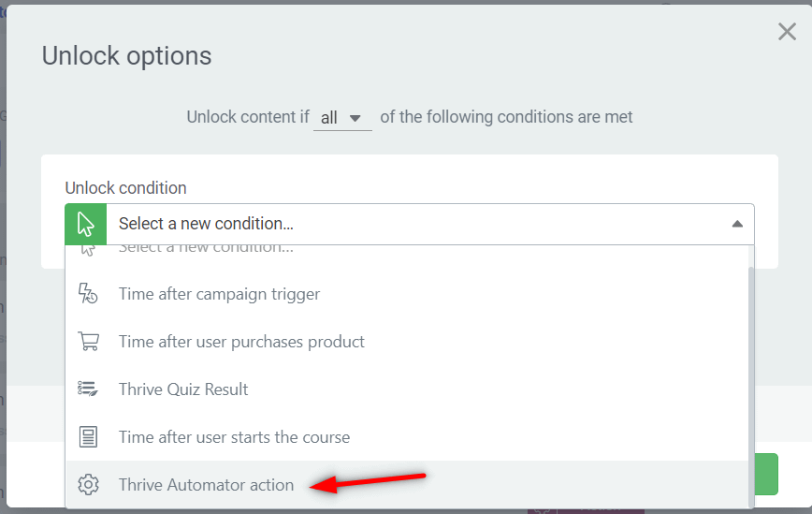Screen dimensions: 812x514
Task: Click the partially hidden Select a new condition entry
Action: click(x=206, y=249)
